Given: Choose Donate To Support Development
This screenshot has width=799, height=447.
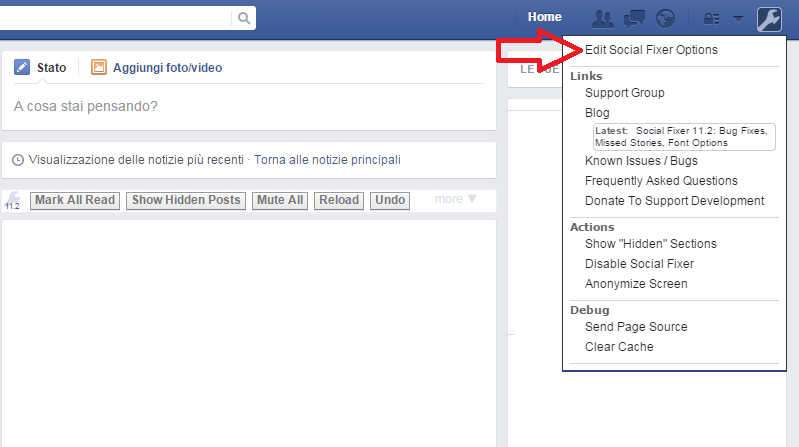Looking at the screenshot, I should [x=674, y=201].
